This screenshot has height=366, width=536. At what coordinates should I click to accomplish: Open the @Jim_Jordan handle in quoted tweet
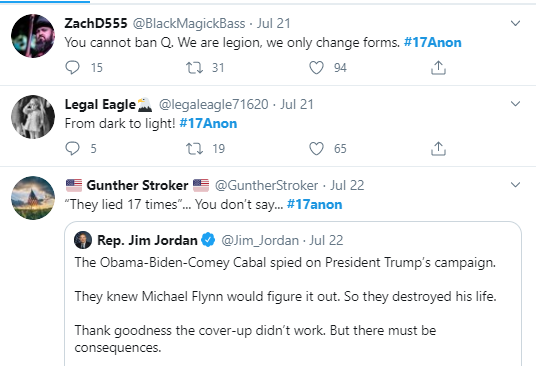pos(260,240)
